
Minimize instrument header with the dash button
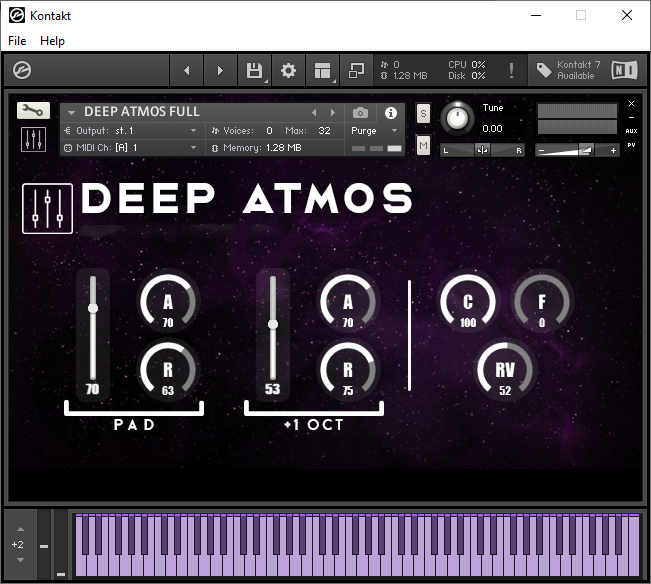[x=631, y=117]
